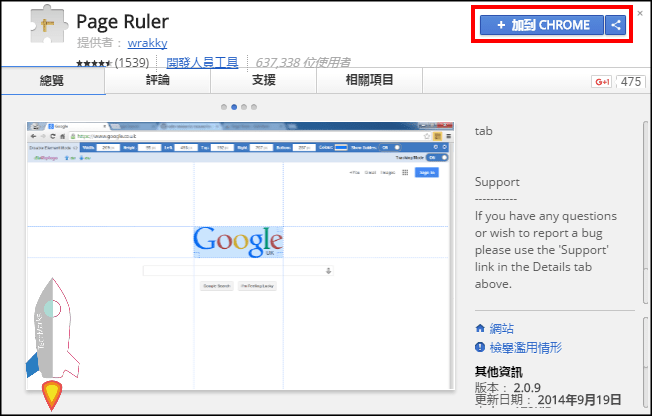This screenshot has height=416, width=652.
Task: Click the 更新日期 2014年9月19日 text
Action: tap(548, 400)
